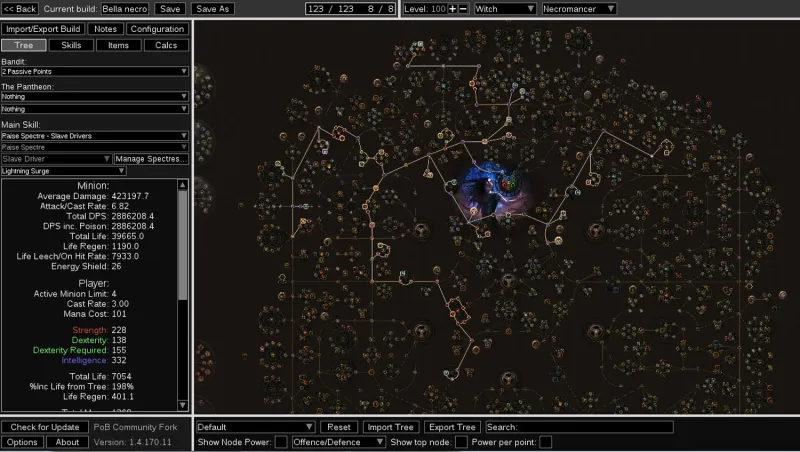This screenshot has height=452, width=800.
Task: Click the Bandit dropdown arrow icon
Action: (x=184, y=72)
